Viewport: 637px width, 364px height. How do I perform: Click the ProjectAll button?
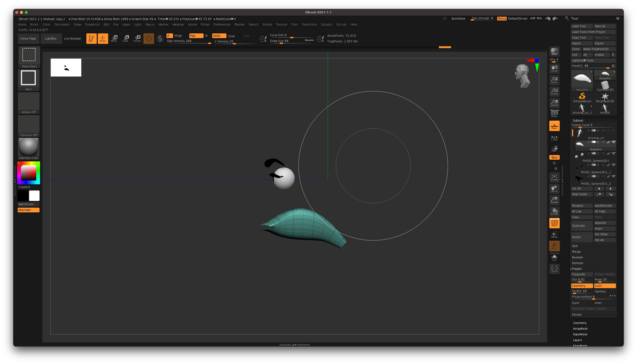tap(582, 275)
